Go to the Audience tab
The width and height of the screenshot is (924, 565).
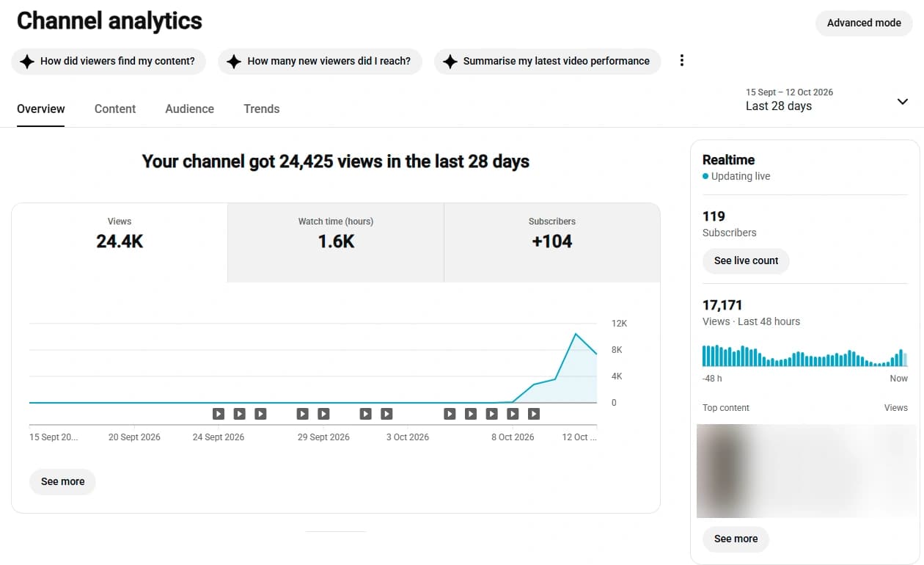(x=189, y=109)
